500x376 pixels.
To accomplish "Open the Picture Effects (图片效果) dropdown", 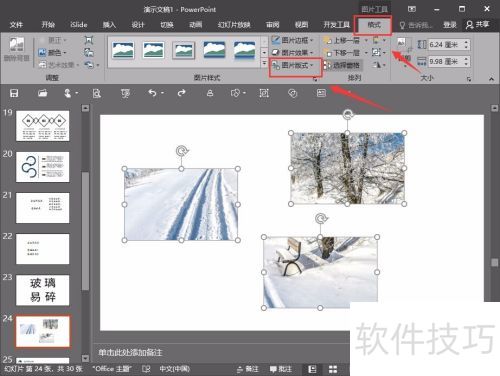I will tap(293, 53).
